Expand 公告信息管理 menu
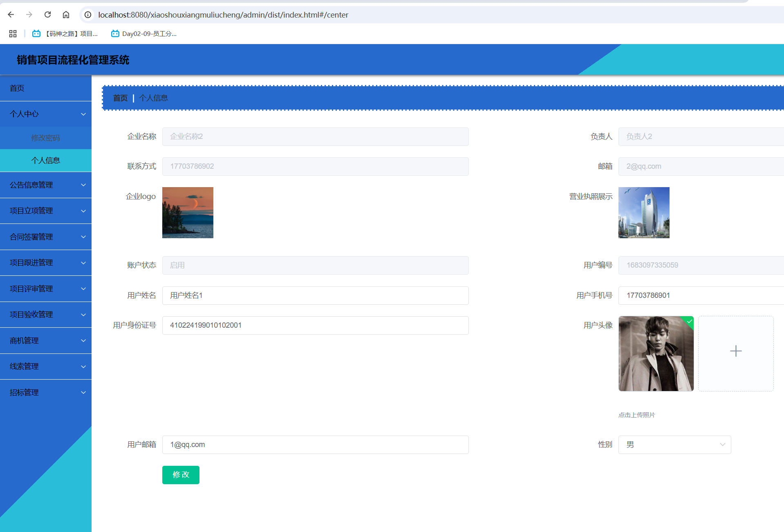This screenshot has width=784, height=532. 46,185
